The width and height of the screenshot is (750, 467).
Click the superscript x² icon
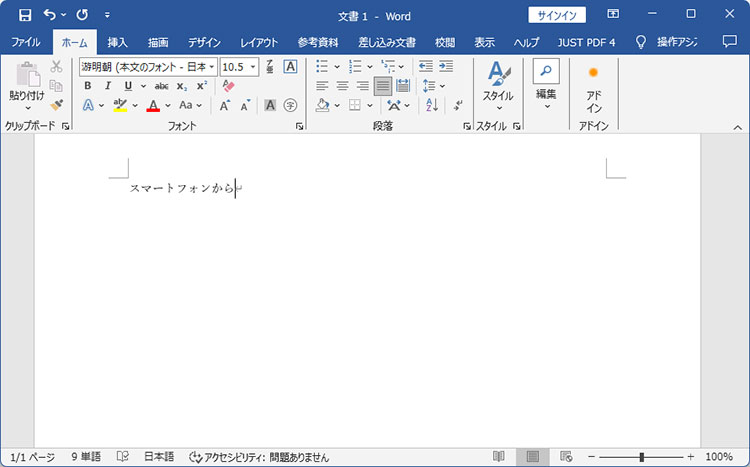(201, 86)
